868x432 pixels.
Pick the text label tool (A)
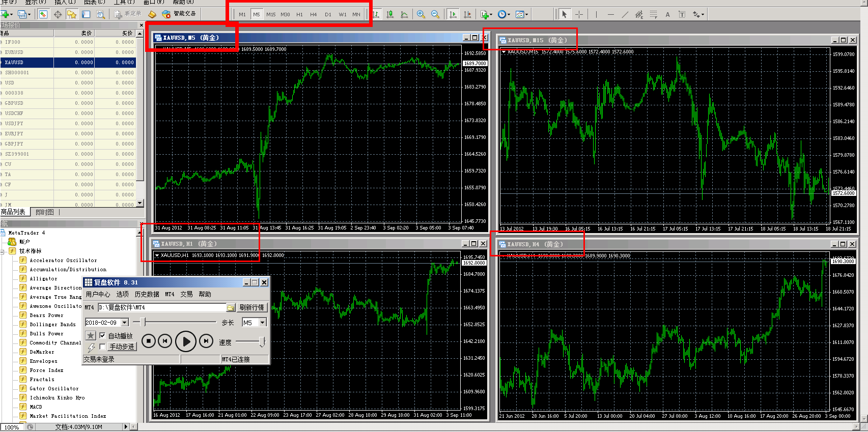click(x=667, y=14)
